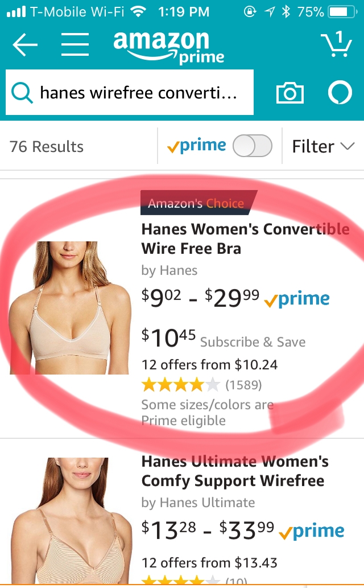The image size is (364, 588).
Task: Tap the first bra product thumbnail
Action: pos(70,307)
